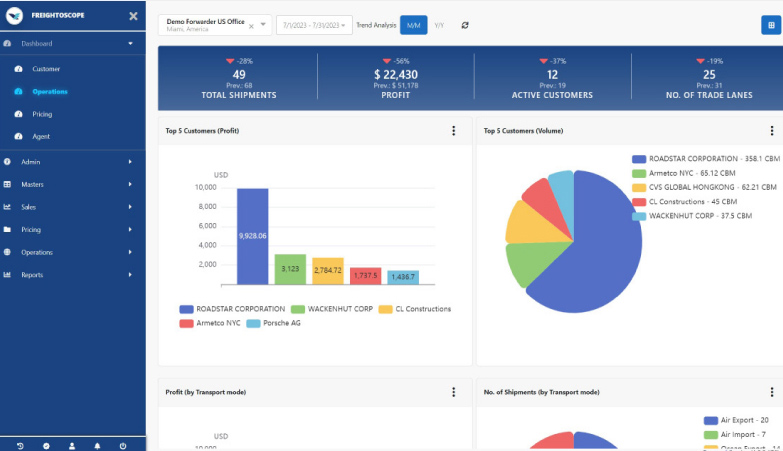Click the green 3,123 profit bar

tap(290, 270)
